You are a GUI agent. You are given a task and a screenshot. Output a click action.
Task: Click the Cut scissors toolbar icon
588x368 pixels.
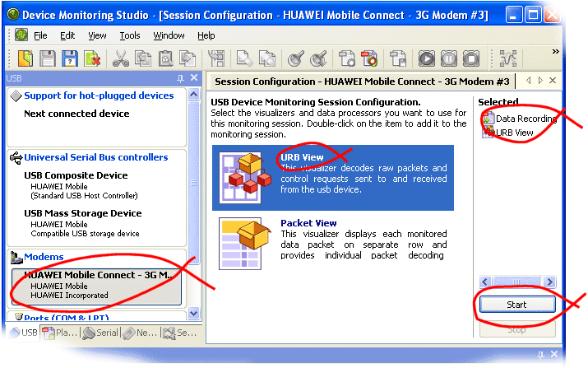tap(120, 58)
